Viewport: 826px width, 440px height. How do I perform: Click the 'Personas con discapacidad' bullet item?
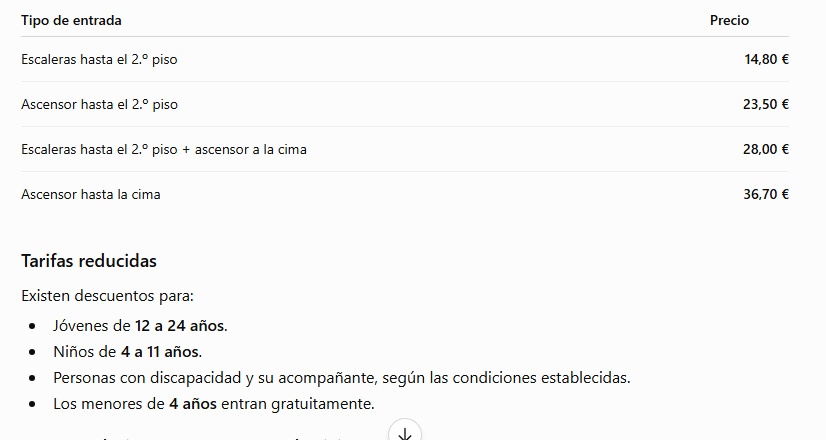point(341,378)
